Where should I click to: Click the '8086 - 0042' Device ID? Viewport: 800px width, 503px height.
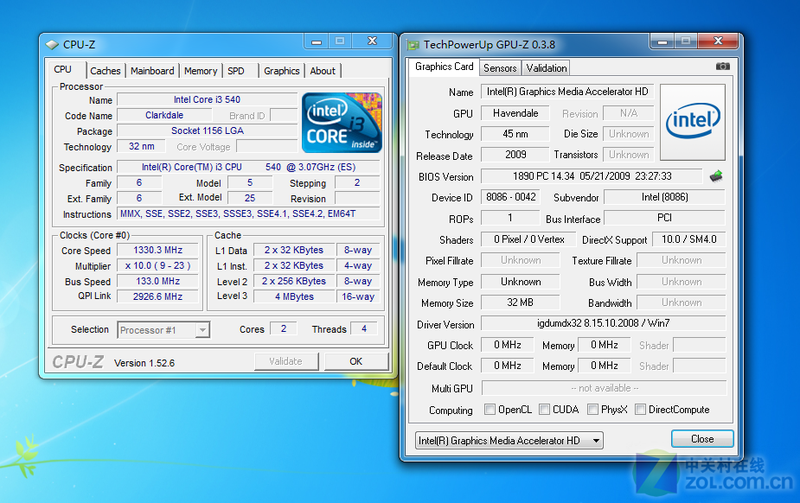[x=510, y=197]
